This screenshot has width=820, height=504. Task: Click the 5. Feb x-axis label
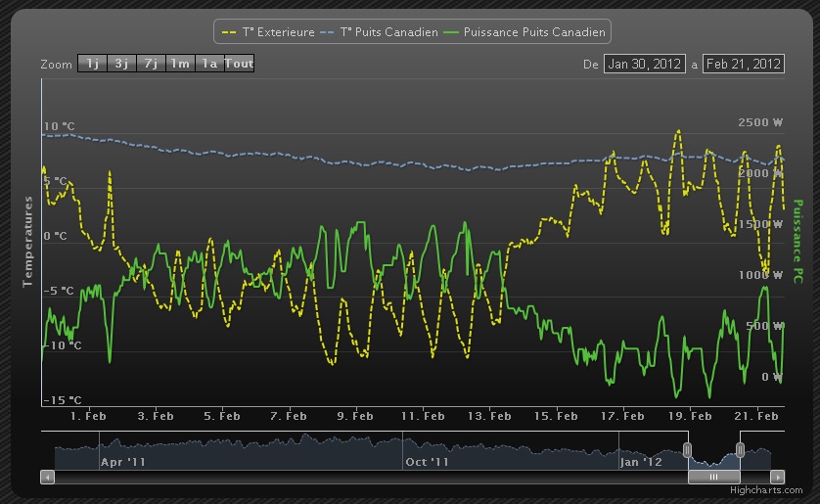tap(222, 416)
